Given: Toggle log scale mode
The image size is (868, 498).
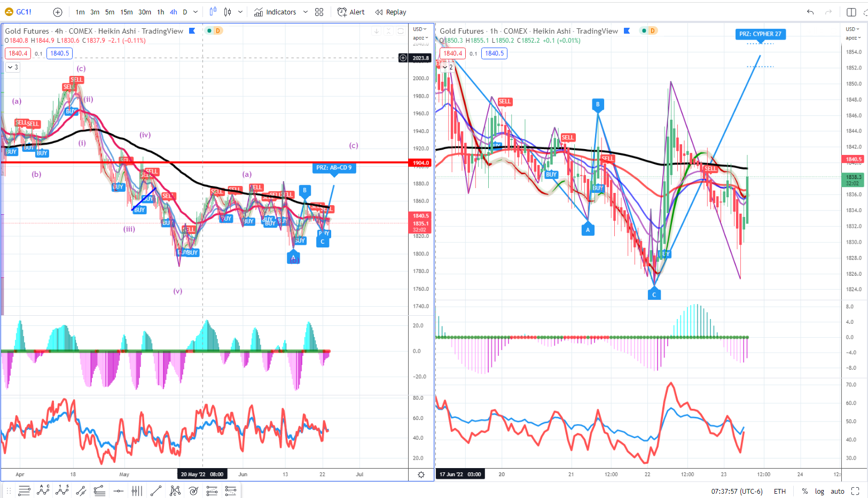Looking at the screenshot, I should [x=819, y=491].
